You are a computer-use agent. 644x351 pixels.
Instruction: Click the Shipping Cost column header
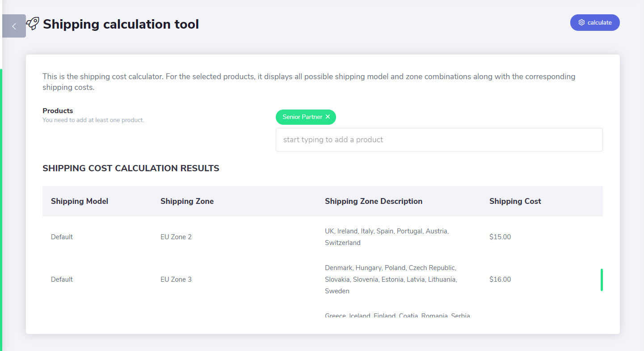(515, 201)
